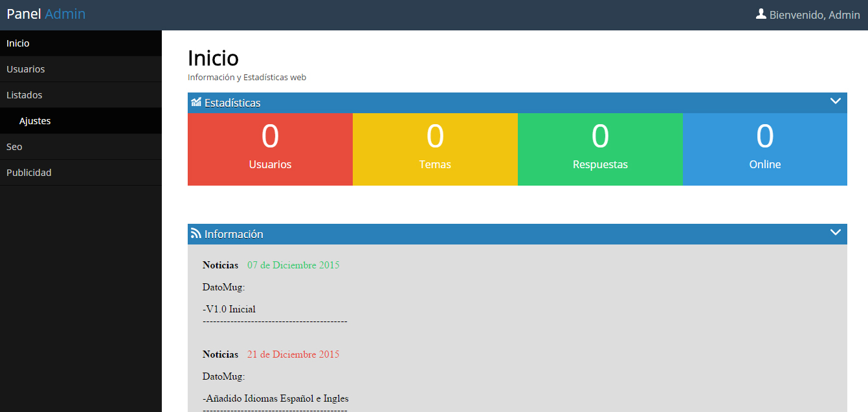Select the Ajustes submenu item

point(35,121)
